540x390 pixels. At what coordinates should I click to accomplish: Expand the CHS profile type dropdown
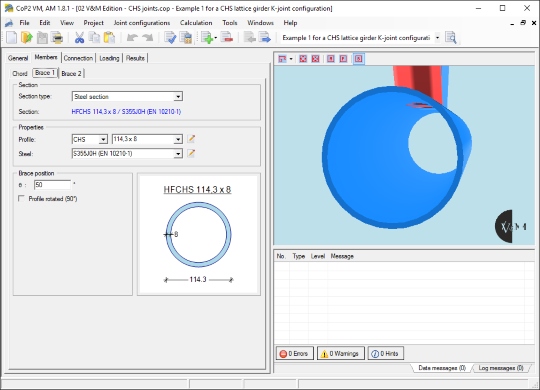[103, 140]
